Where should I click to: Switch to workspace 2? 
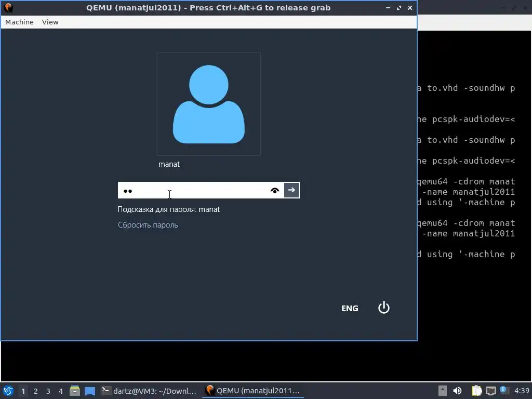[36, 391]
